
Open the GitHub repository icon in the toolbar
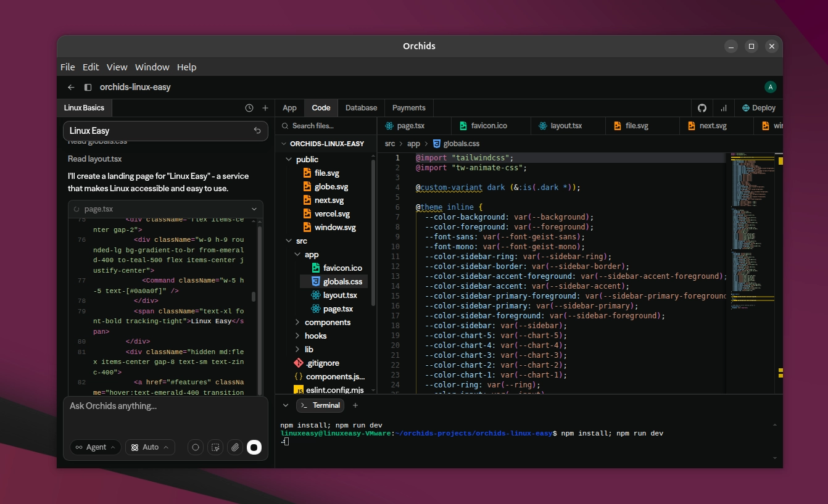pyautogui.click(x=702, y=108)
